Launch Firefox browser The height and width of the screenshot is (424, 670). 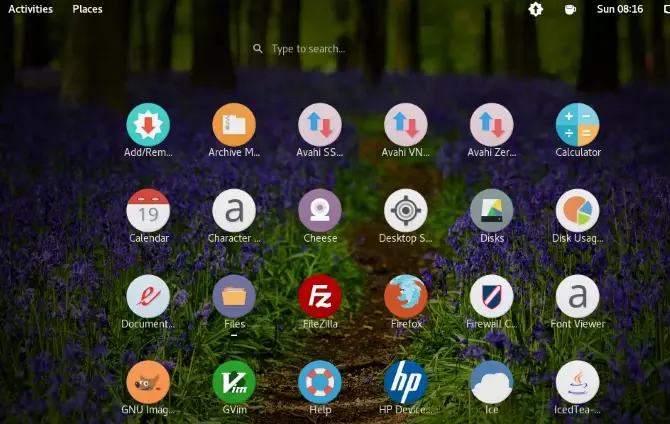(406, 296)
